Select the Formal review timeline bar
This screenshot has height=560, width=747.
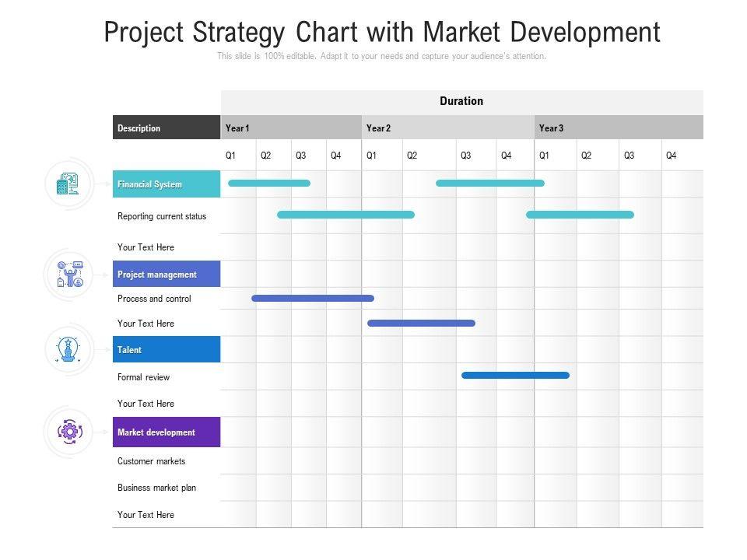pos(515,376)
